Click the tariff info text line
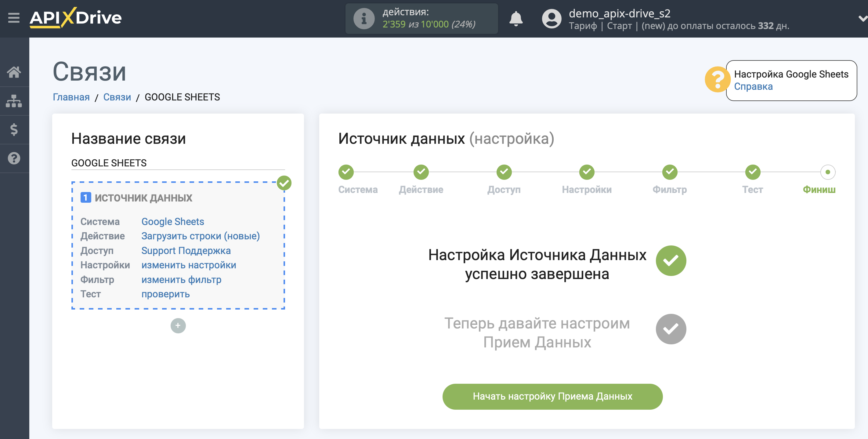Image resolution: width=868 pixels, height=439 pixels. [679, 26]
